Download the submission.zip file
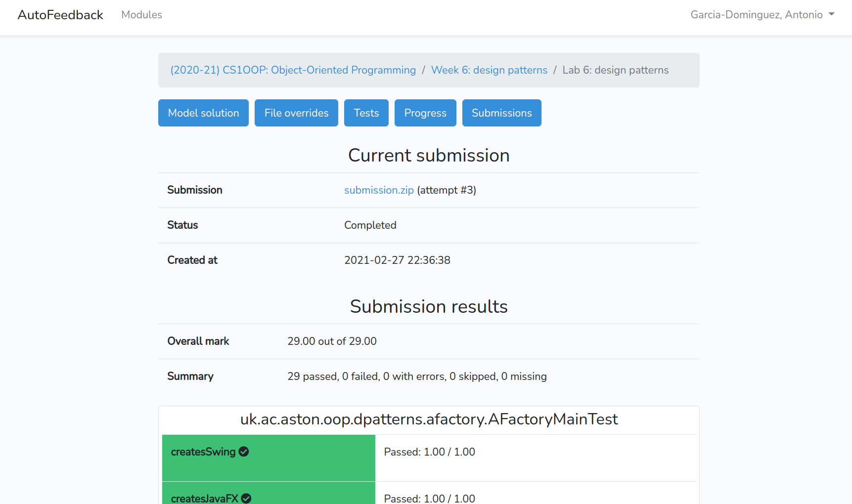The image size is (852, 504). [379, 190]
